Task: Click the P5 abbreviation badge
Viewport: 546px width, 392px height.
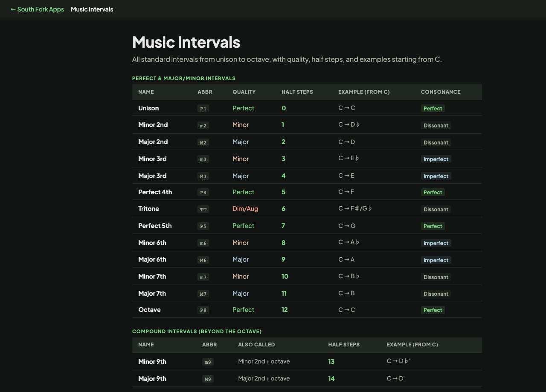Action: pyautogui.click(x=203, y=226)
